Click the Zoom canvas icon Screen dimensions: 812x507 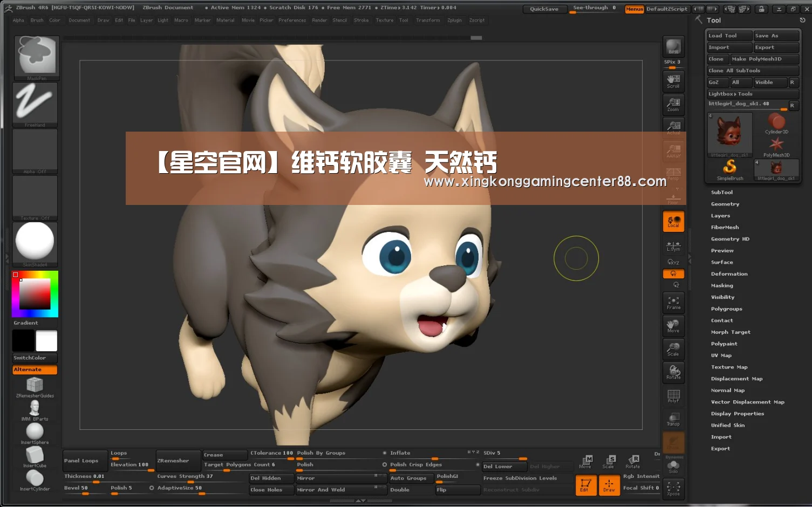pyautogui.click(x=673, y=105)
